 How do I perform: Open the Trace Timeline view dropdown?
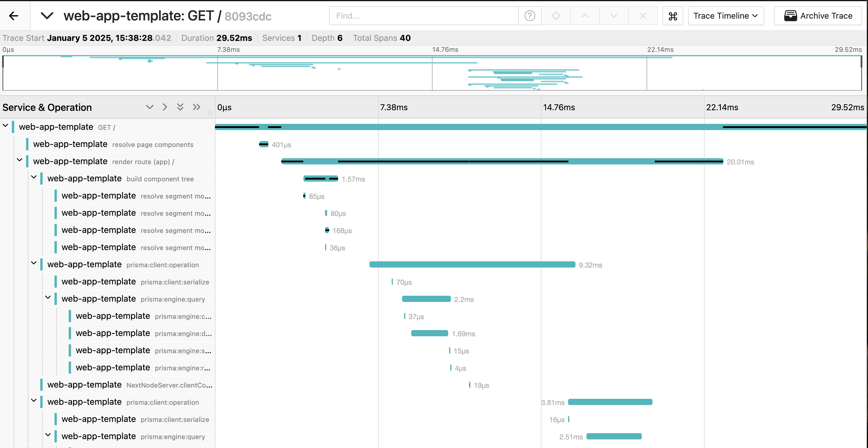coord(726,16)
